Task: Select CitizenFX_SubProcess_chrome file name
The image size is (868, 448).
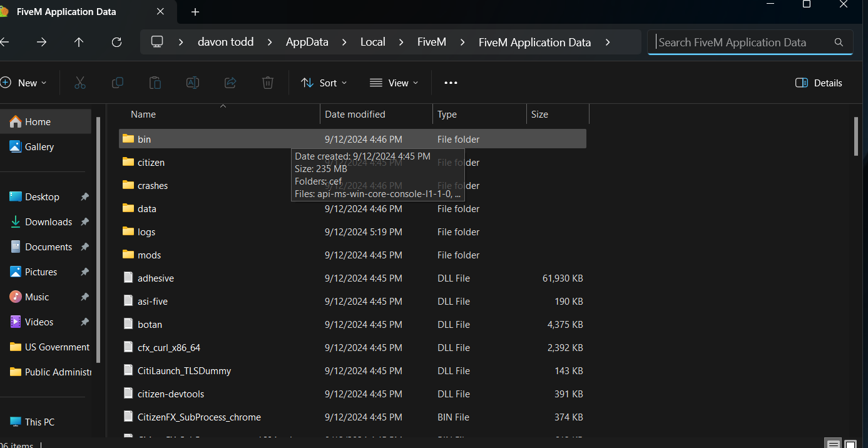Action: pyautogui.click(x=199, y=417)
